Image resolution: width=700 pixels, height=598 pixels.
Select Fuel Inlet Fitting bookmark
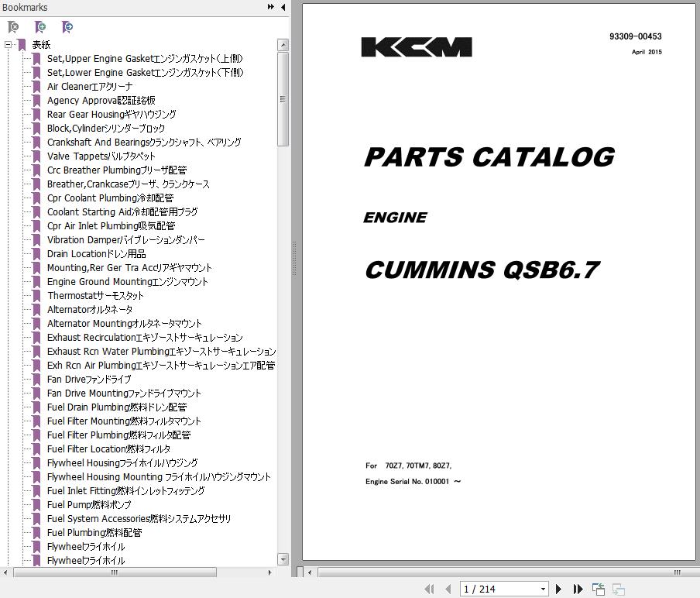(126, 491)
